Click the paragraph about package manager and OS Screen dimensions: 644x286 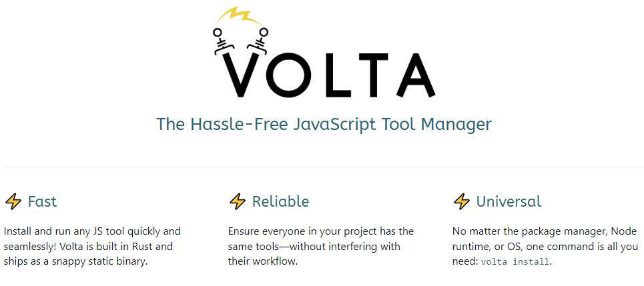pos(545,246)
